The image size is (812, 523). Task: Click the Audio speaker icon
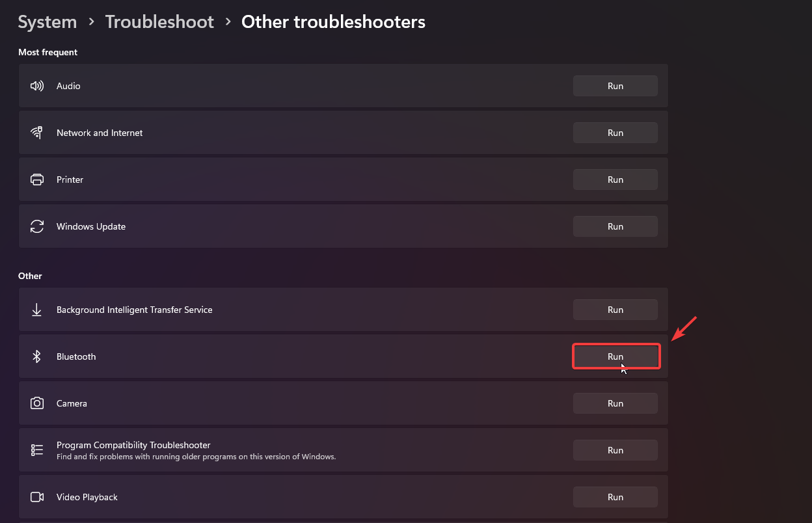point(37,86)
